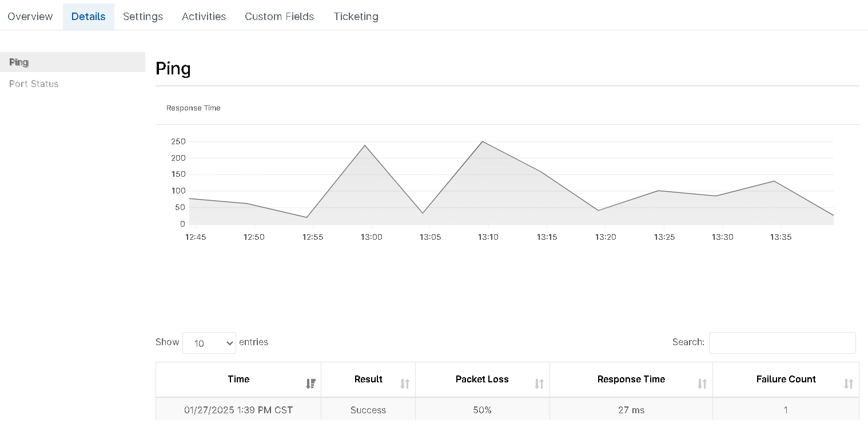
Task: Open the Activities section
Action: tap(204, 16)
